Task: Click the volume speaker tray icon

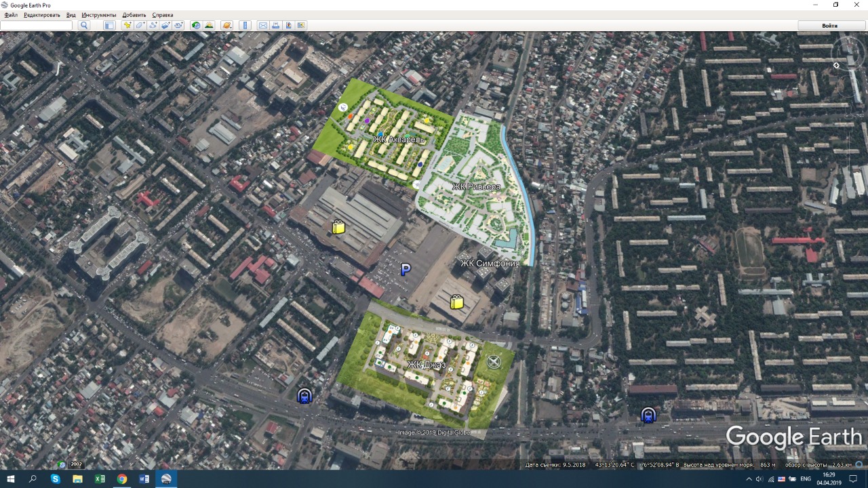Action: coord(759,479)
